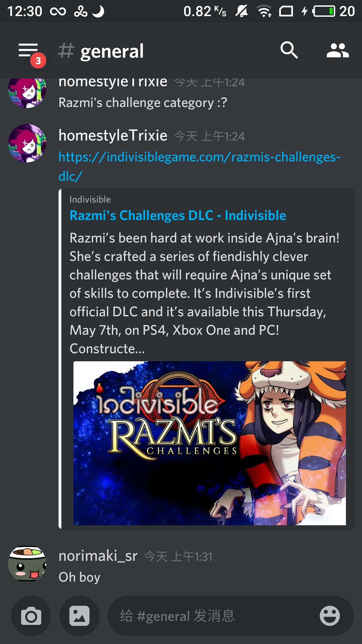
Task: Select the norimaki_sr username
Action: [98, 556]
